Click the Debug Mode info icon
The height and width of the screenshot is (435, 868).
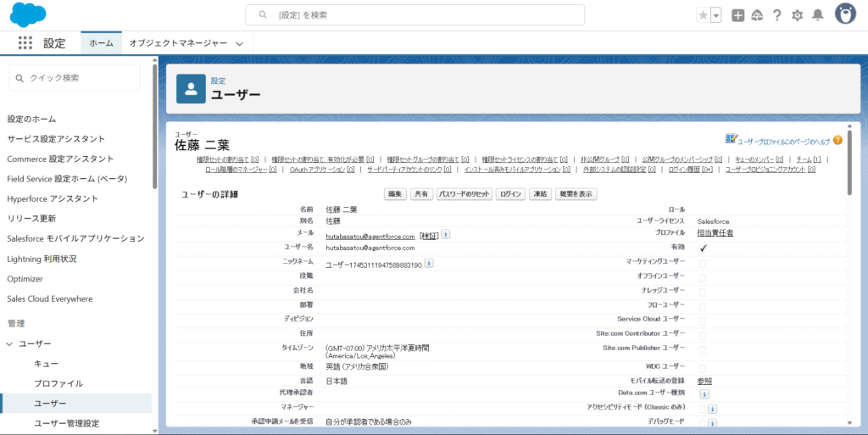[712, 424]
